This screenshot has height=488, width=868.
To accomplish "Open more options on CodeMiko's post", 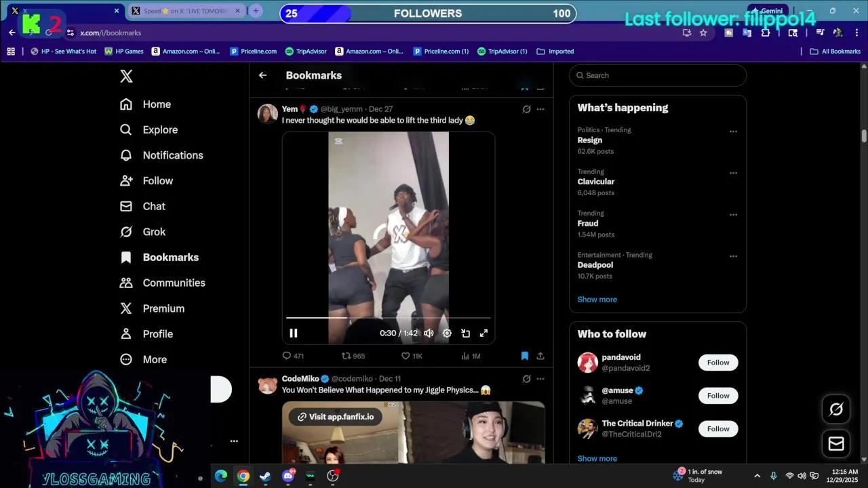I will (x=540, y=379).
